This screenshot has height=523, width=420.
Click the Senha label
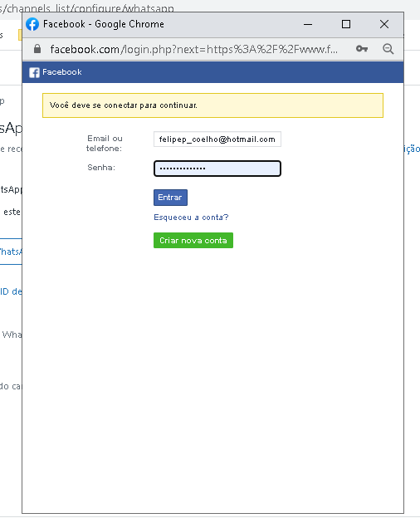[101, 168]
